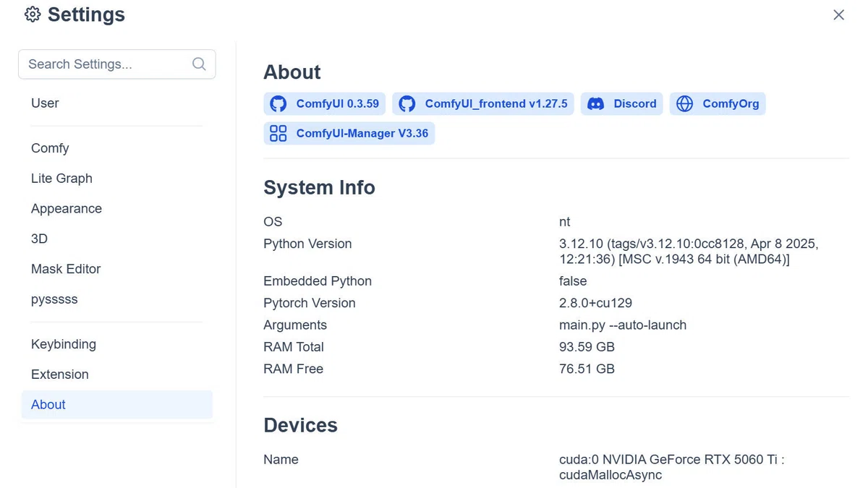Open the ComfyUI_frontend v1.27.5 link
Viewport: 868px width, 488px height.
(x=483, y=104)
